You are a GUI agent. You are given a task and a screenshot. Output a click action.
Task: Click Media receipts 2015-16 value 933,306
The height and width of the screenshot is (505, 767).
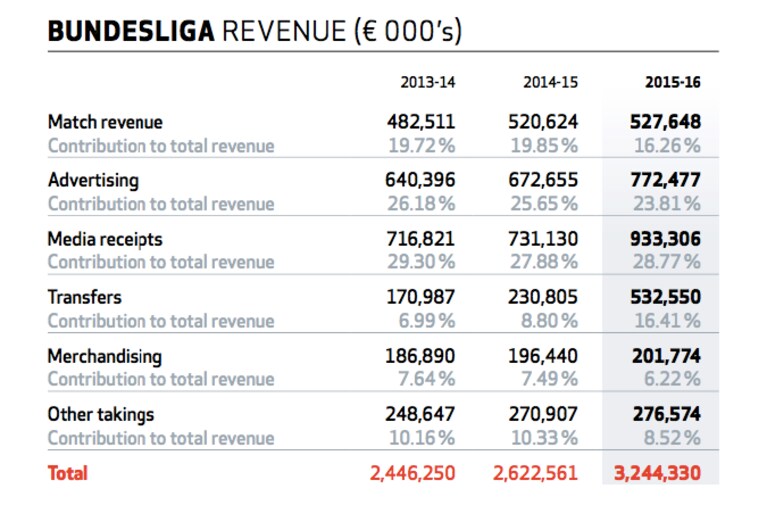pyautogui.click(x=665, y=239)
